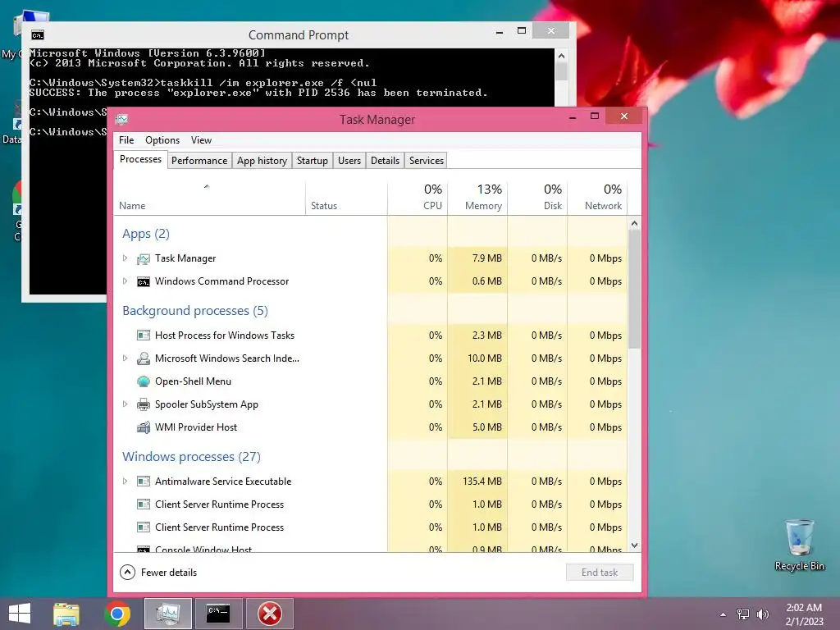Open the Recycle Bin desktop icon
The width and height of the screenshot is (840, 630).
[x=799, y=546]
